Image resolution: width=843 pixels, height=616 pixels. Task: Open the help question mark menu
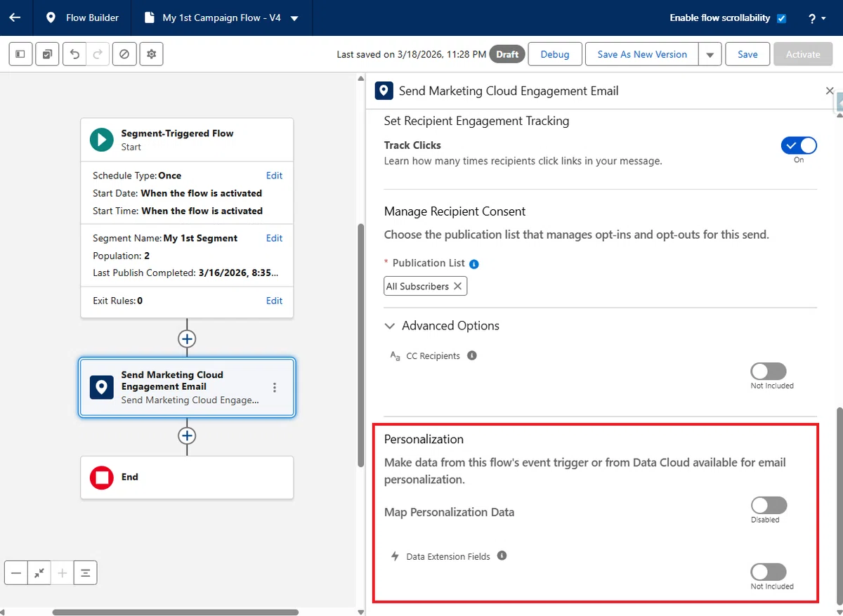pyautogui.click(x=817, y=18)
